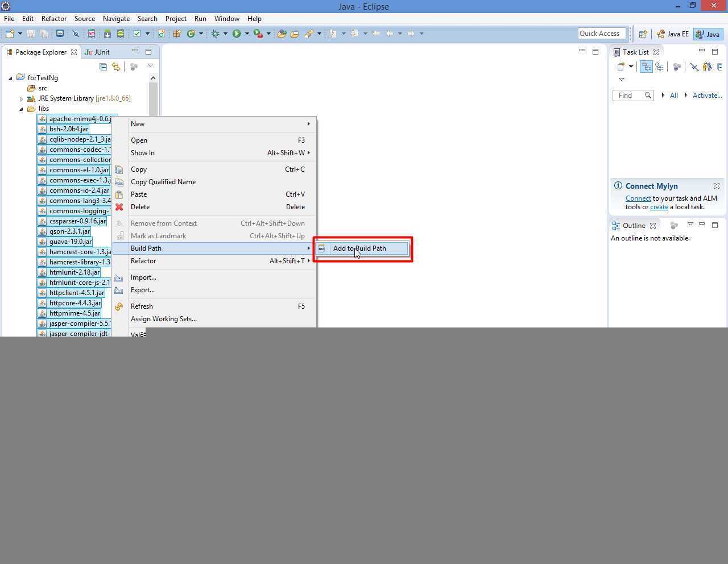Open the Window menu
Image resolution: width=728 pixels, height=564 pixels.
coord(226,19)
